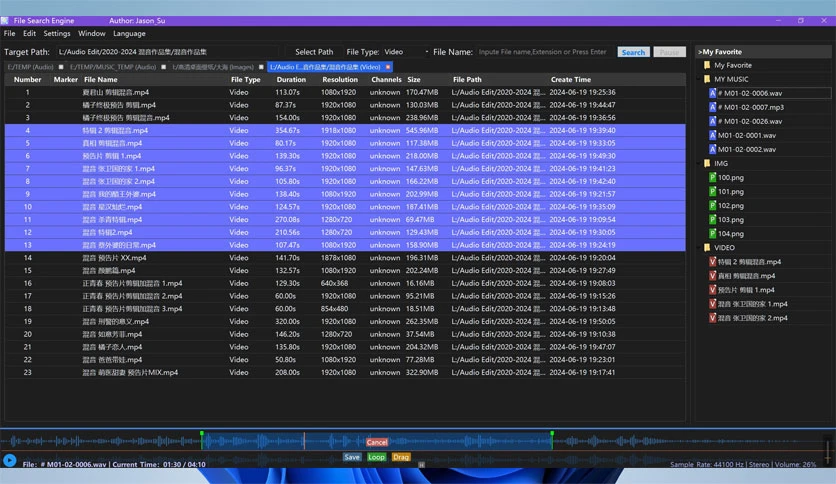Viewport: 836px width, 484px height.
Task: Click the app logo icon in the title bar
Action: pyautogui.click(x=5, y=21)
